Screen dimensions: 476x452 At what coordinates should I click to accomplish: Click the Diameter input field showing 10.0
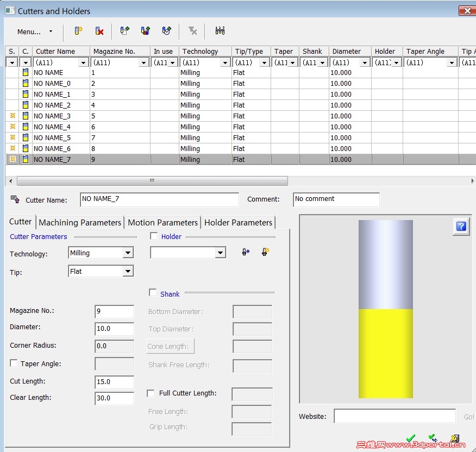(x=115, y=329)
